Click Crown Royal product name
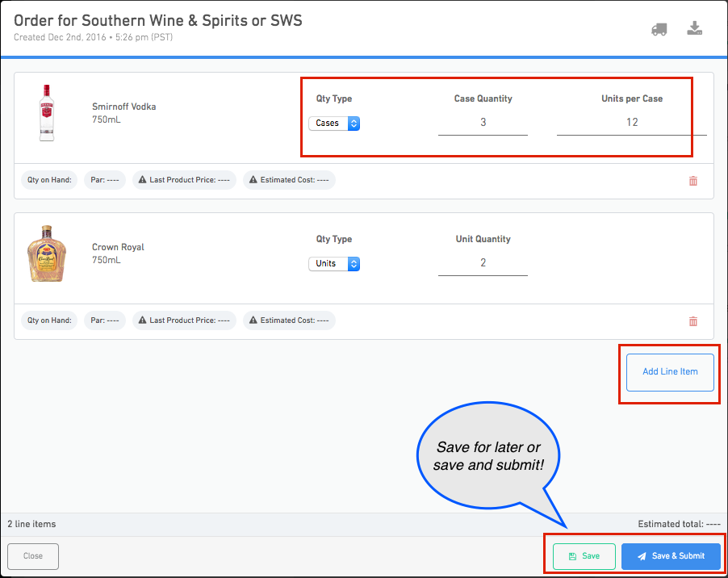 [x=118, y=247]
